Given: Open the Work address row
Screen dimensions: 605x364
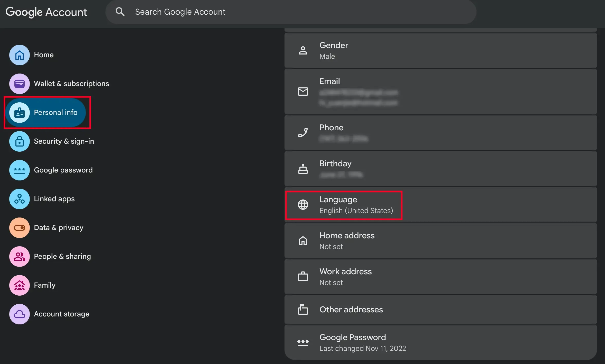Looking at the screenshot, I should 441,277.
